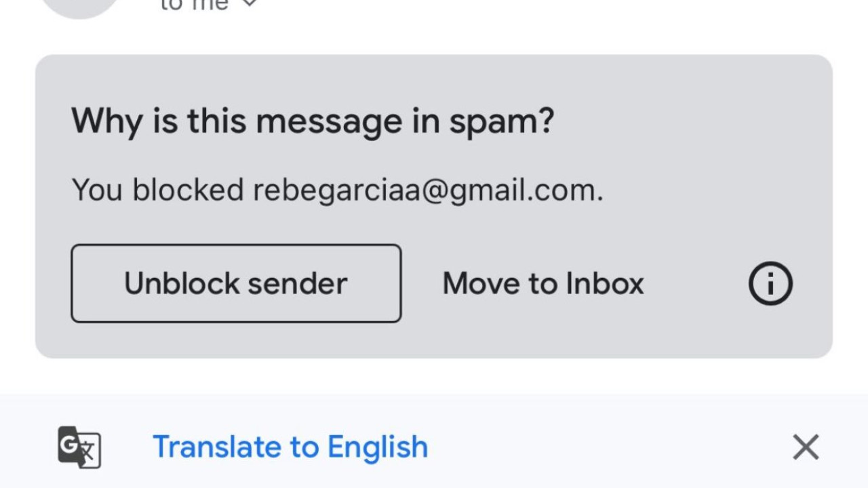The image size is (868, 488).
Task: Tap Move to Inbox
Action: [x=542, y=283]
